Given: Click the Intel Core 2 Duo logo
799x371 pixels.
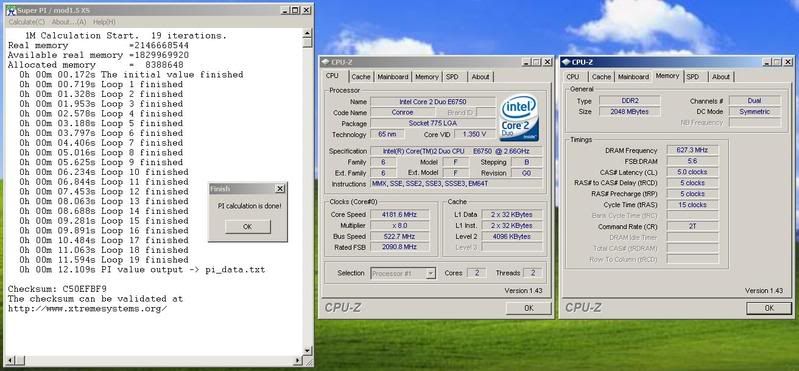Looking at the screenshot, I should click(519, 118).
